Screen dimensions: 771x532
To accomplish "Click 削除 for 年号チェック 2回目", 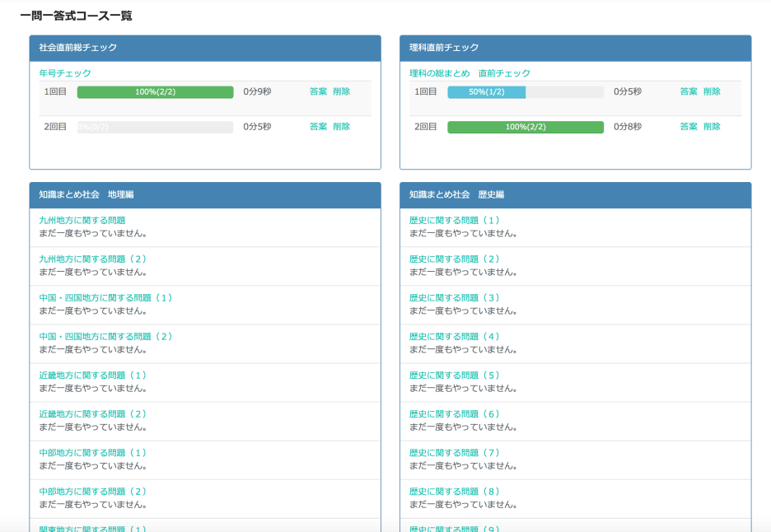I will pyautogui.click(x=341, y=126).
